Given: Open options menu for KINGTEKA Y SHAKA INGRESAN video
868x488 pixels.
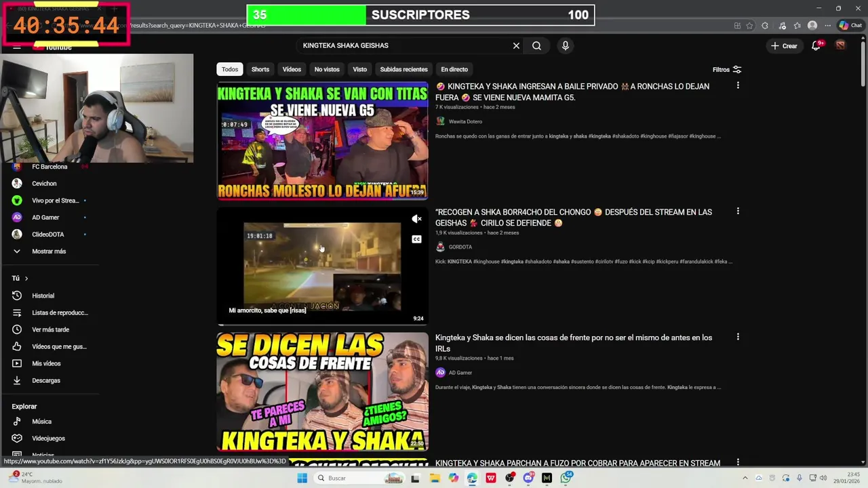Looking at the screenshot, I should (738, 85).
